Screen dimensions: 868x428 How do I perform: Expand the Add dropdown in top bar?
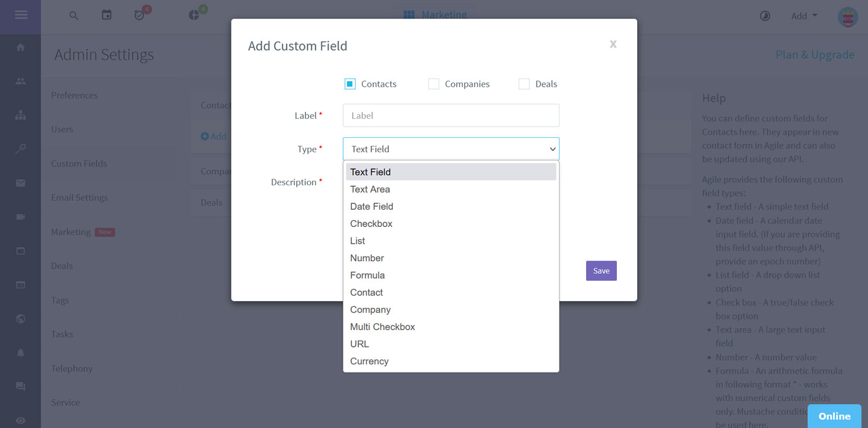(804, 16)
